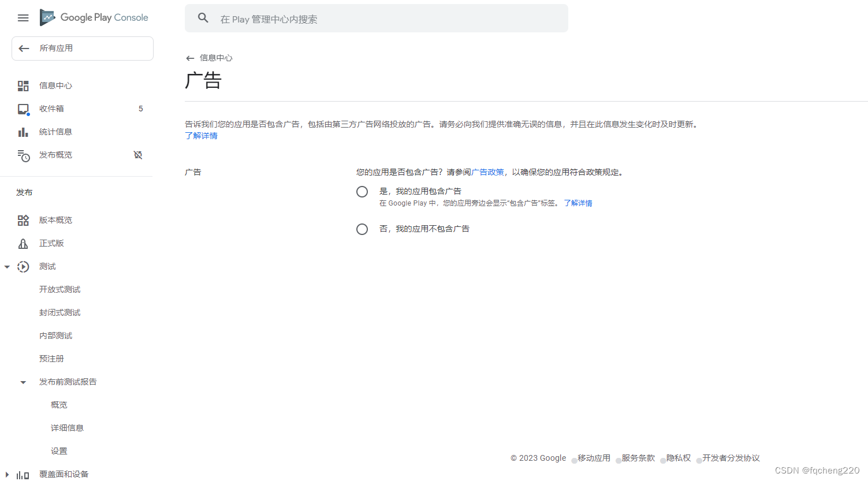This screenshot has height=481, width=868.
Task: Click 了解详情 below the ads description
Action: (201, 135)
